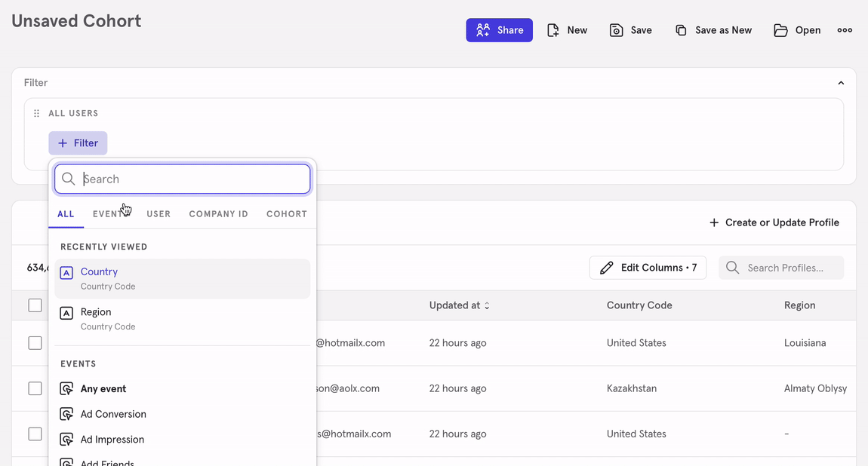Click the Share button

[x=499, y=30]
